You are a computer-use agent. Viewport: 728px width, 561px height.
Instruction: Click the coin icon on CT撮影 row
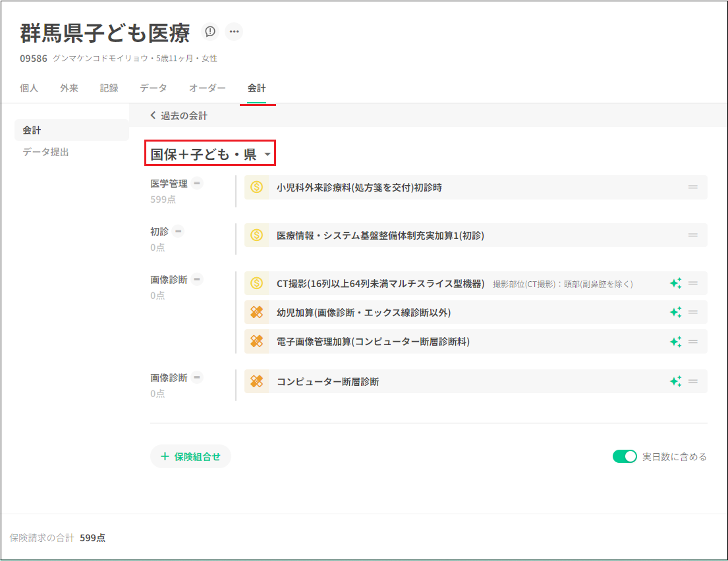point(257,283)
